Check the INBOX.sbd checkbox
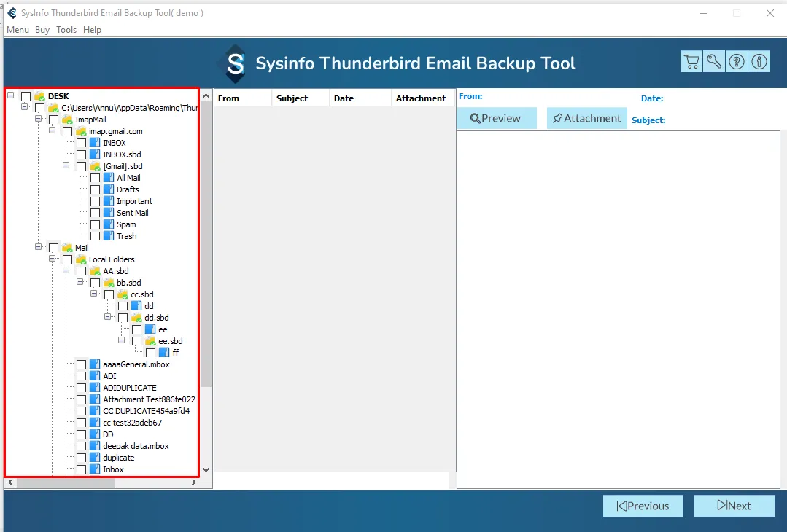 pos(81,154)
